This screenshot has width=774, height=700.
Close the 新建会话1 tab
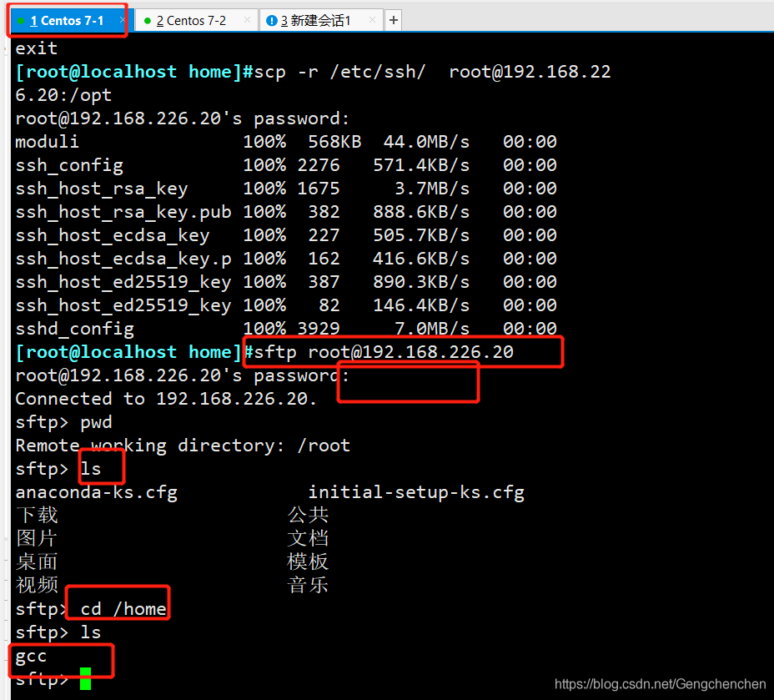372,20
